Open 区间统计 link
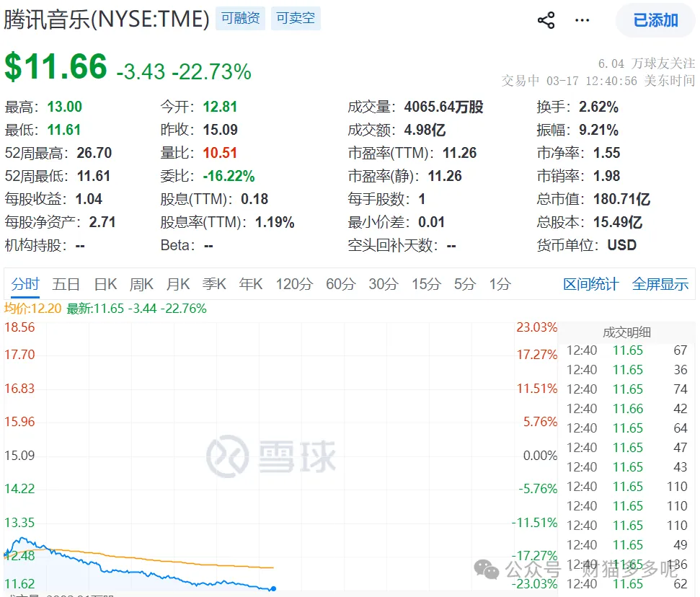 [590, 284]
